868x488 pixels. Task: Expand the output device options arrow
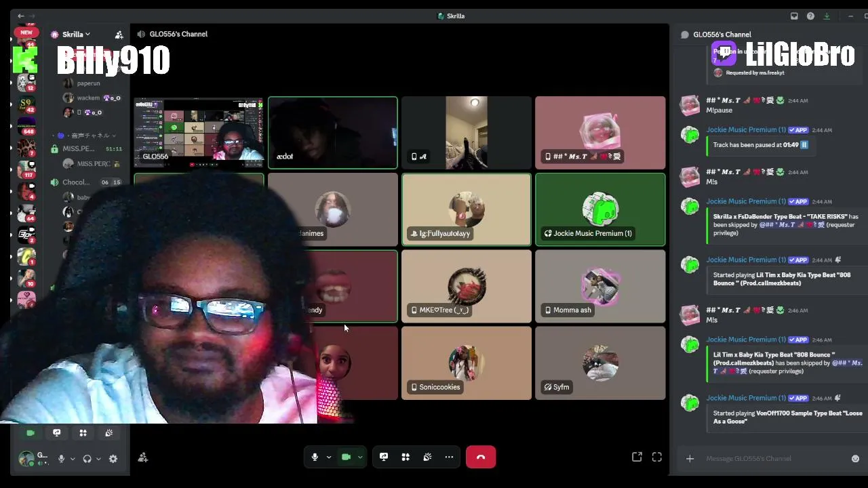click(98, 459)
